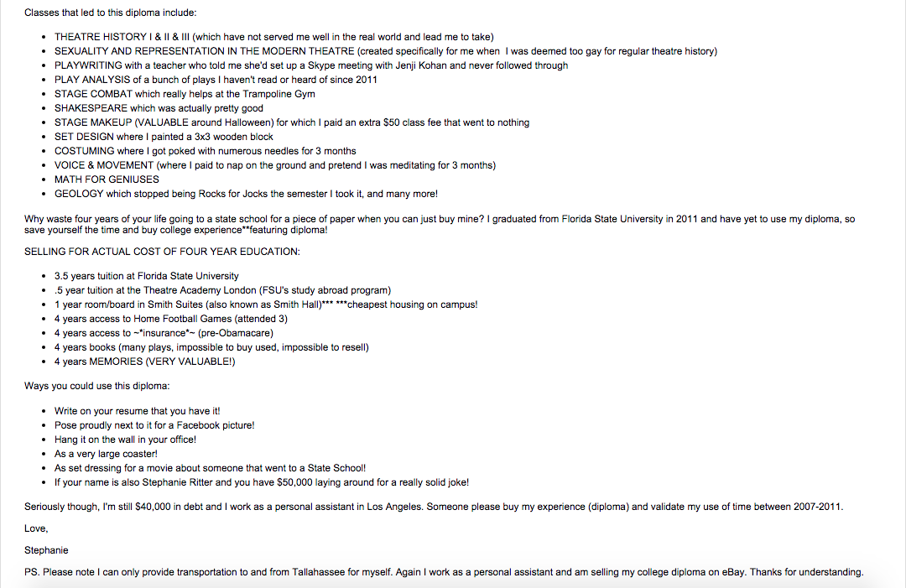
Task: Click the THEATRE HISTORY I & II & III bullet
Action: (x=273, y=37)
